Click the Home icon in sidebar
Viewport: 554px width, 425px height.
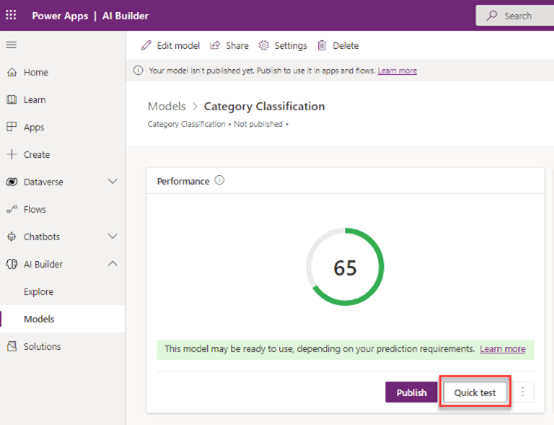(x=12, y=72)
